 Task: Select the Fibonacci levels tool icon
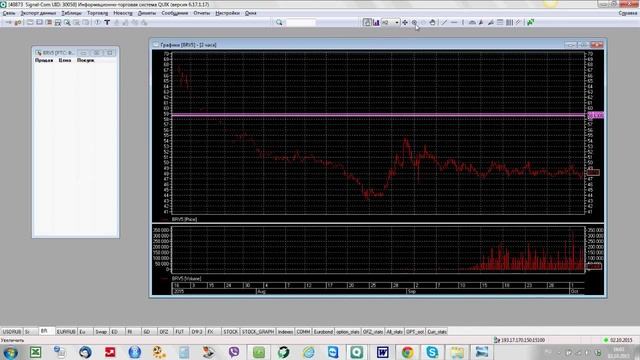coord(500,22)
